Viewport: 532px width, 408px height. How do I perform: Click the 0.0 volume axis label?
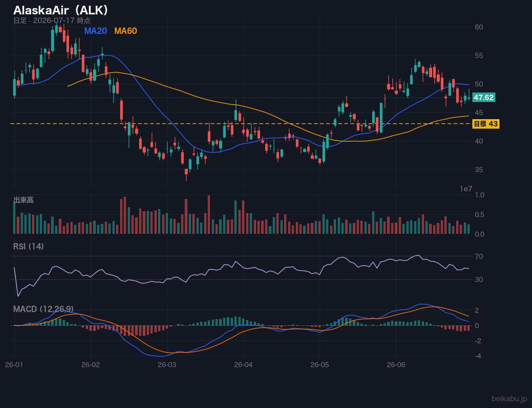pyautogui.click(x=480, y=234)
